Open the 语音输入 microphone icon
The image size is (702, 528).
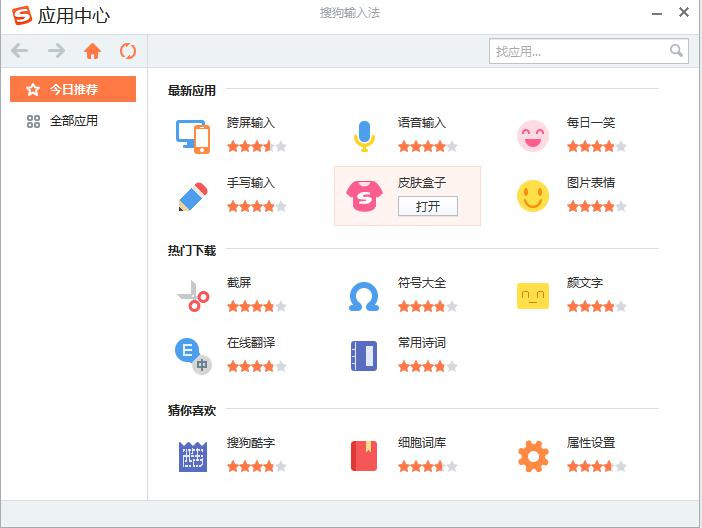(364, 136)
